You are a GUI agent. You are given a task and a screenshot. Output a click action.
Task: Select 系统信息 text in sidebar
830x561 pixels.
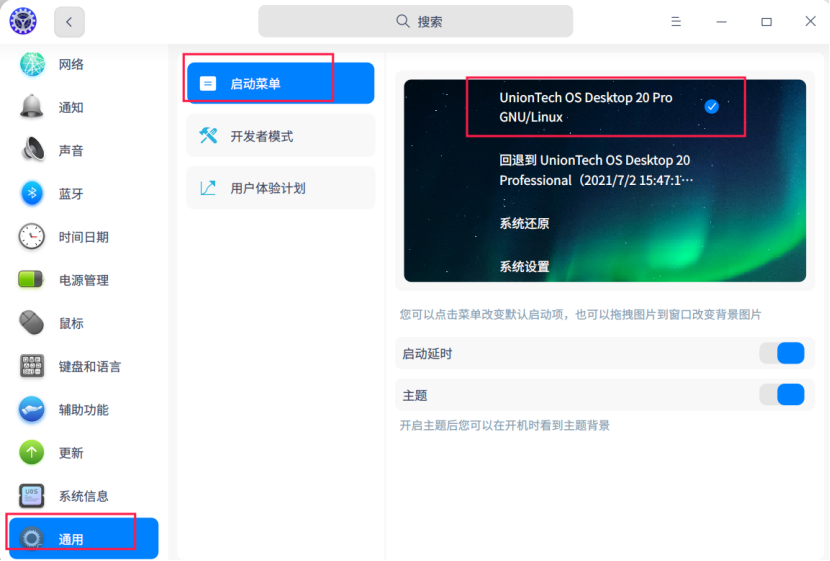[x=84, y=496]
